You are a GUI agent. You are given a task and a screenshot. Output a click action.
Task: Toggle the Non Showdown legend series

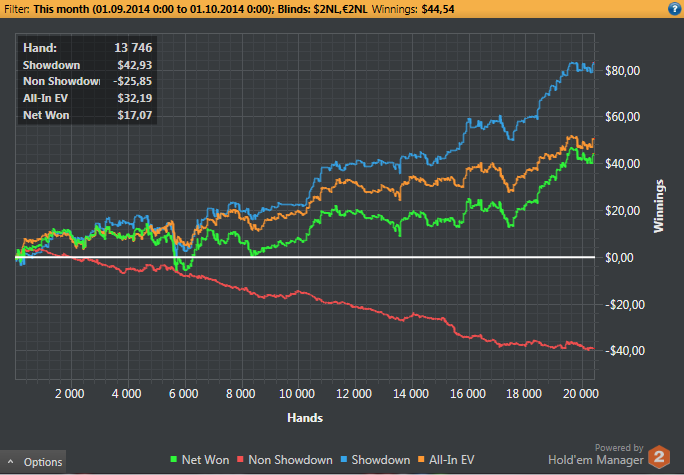pyautogui.click(x=284, y=460)
